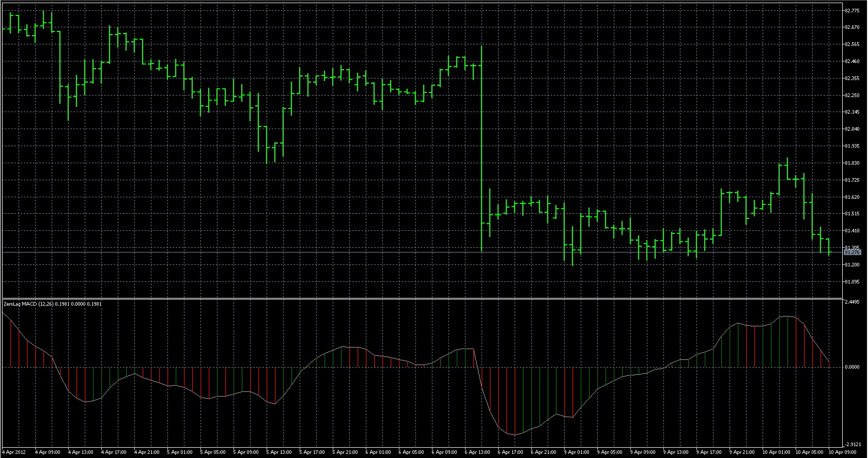Select the 5 Apr 09:00 time label

pos(246,452)
